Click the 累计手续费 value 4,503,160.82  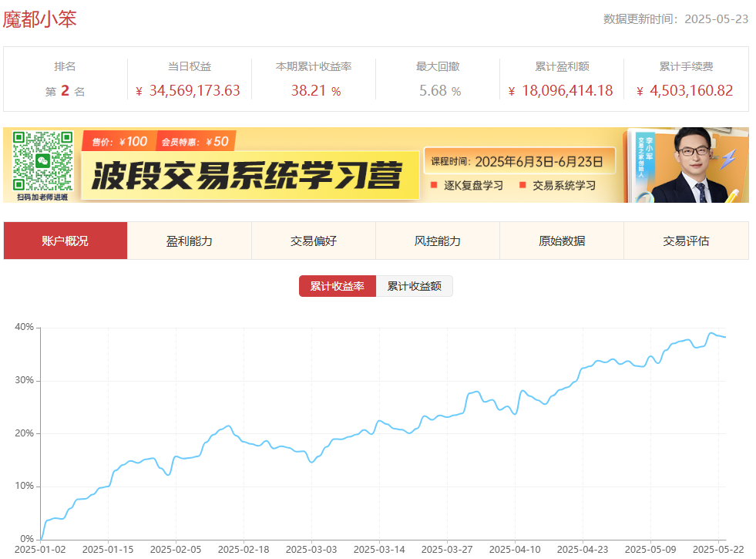point(685,91)
